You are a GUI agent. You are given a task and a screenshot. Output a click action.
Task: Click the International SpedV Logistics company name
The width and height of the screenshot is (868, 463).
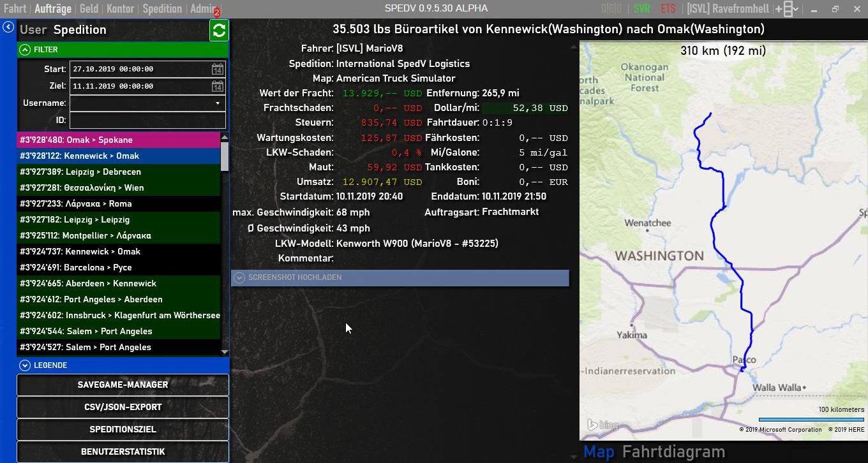403,64
